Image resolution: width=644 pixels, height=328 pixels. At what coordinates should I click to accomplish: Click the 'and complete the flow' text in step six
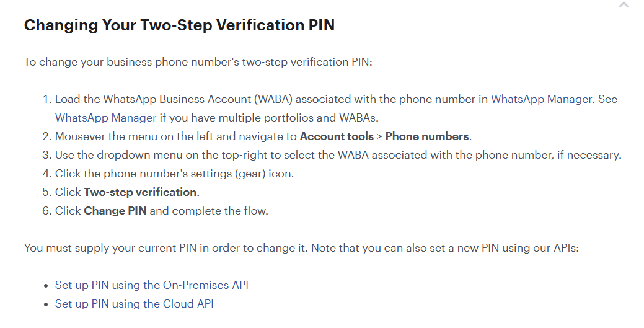[209, 210]
